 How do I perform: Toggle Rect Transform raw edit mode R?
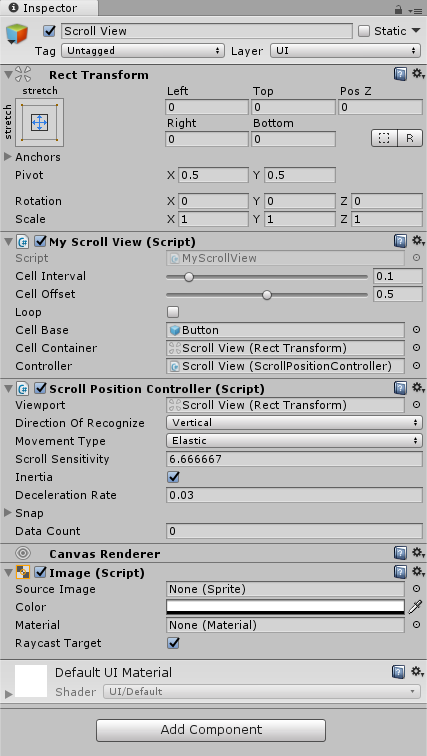[410, 138]
